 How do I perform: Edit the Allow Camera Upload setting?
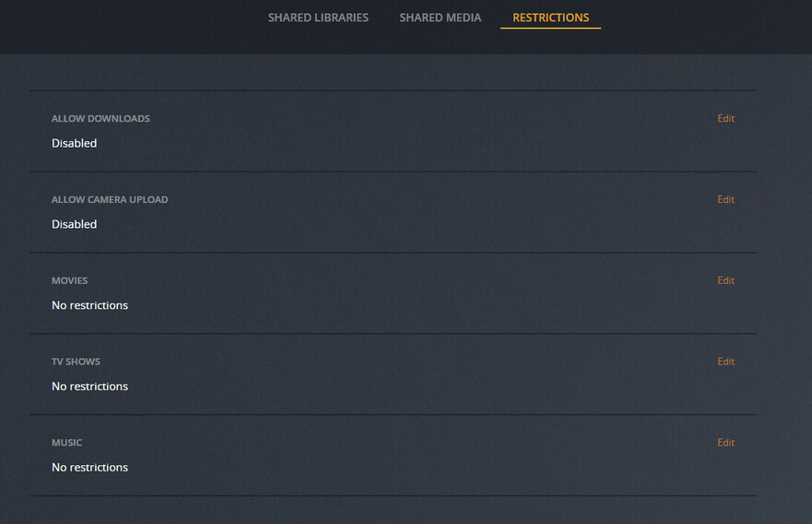click(725, 199)
